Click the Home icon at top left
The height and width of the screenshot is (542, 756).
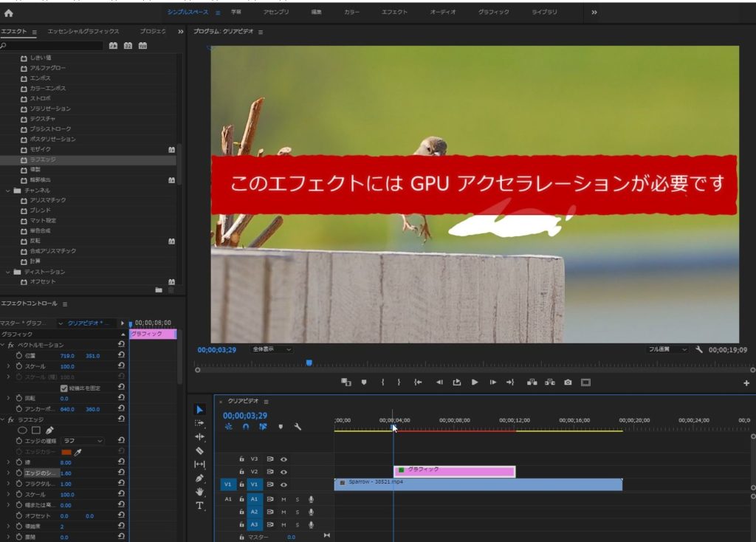tap(9, 13)
